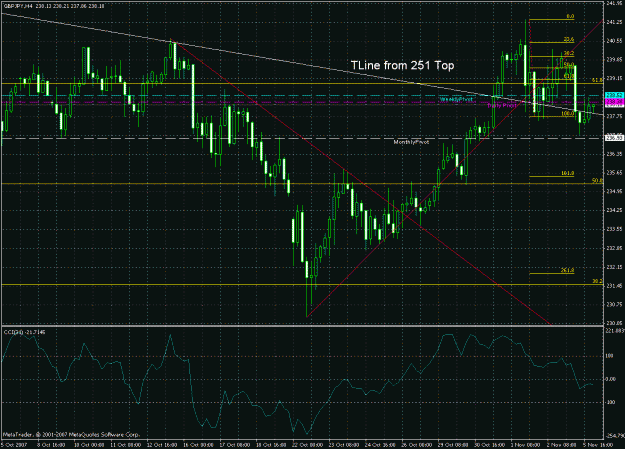
Task: Click the '5 Oct 2007' time axis label
Action: pyautogui.click(x=14, y=445)
